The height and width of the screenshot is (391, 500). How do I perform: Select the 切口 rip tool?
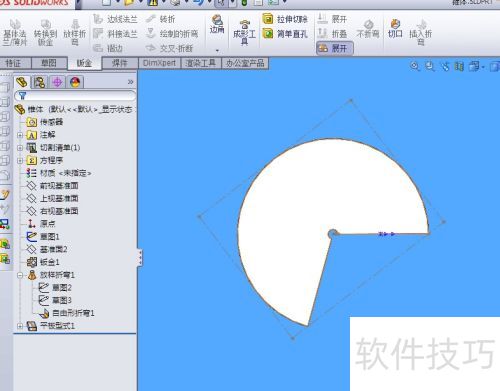(x=395, y=29)
